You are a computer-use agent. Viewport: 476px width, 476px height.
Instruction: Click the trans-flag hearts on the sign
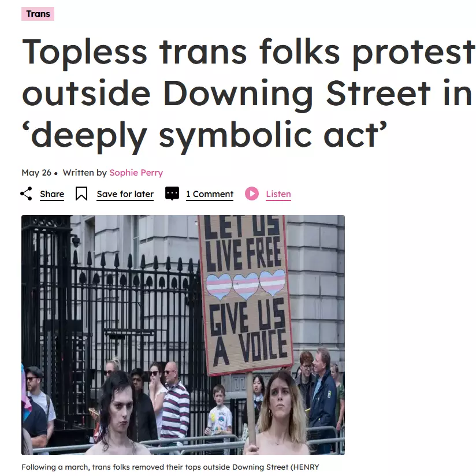[246, 284]
